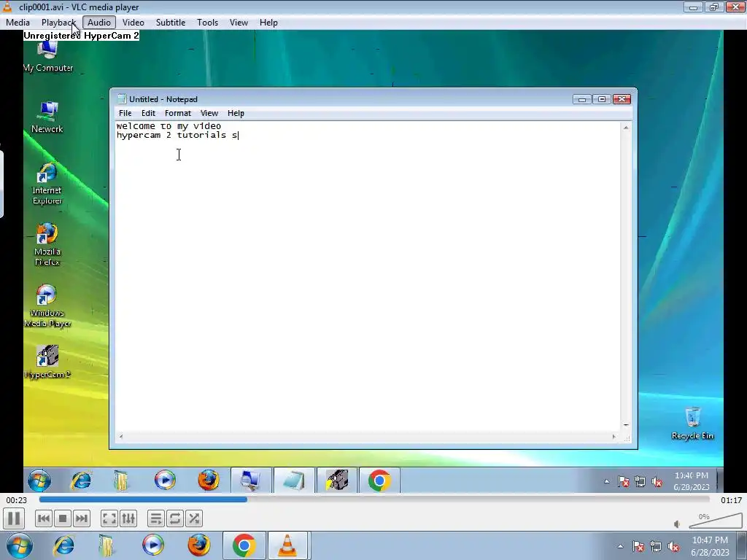Image resolution: width=747 pixels, height=560 pixels.
Task: Open VLC Media menu
Action: (18, 23)
